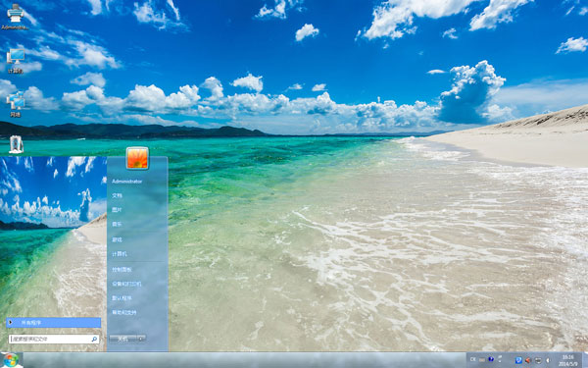Open 帮助和支持 (Help and Support) in Start menu
This screenshot has height=368, width=588.
[x=124, y=312]
